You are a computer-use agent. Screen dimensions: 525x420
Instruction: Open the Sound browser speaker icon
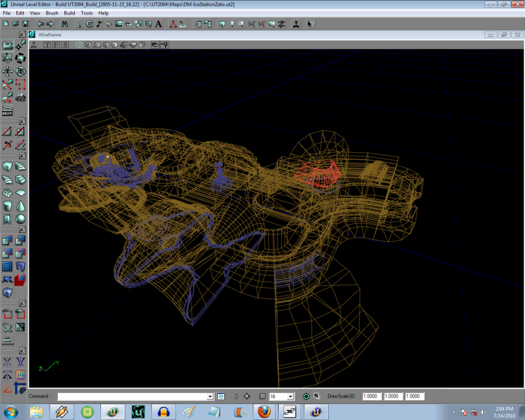[109, 24]
